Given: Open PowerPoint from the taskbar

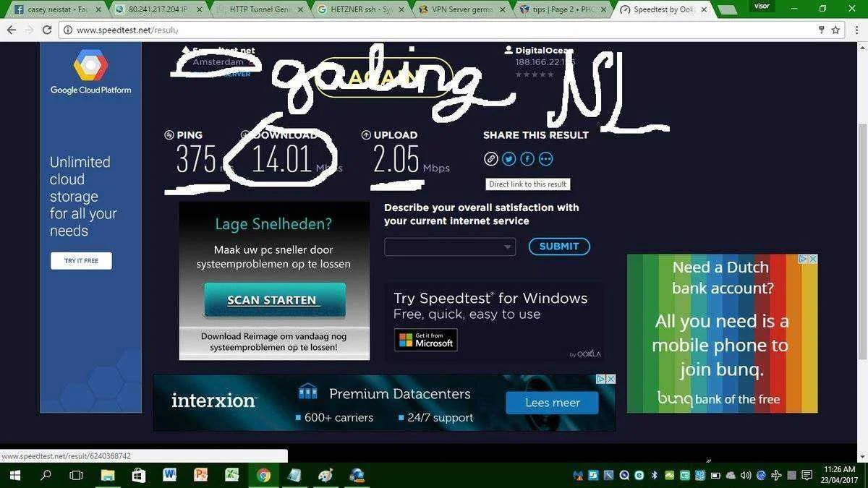Looking at the screenshot, I should point(201,475).
